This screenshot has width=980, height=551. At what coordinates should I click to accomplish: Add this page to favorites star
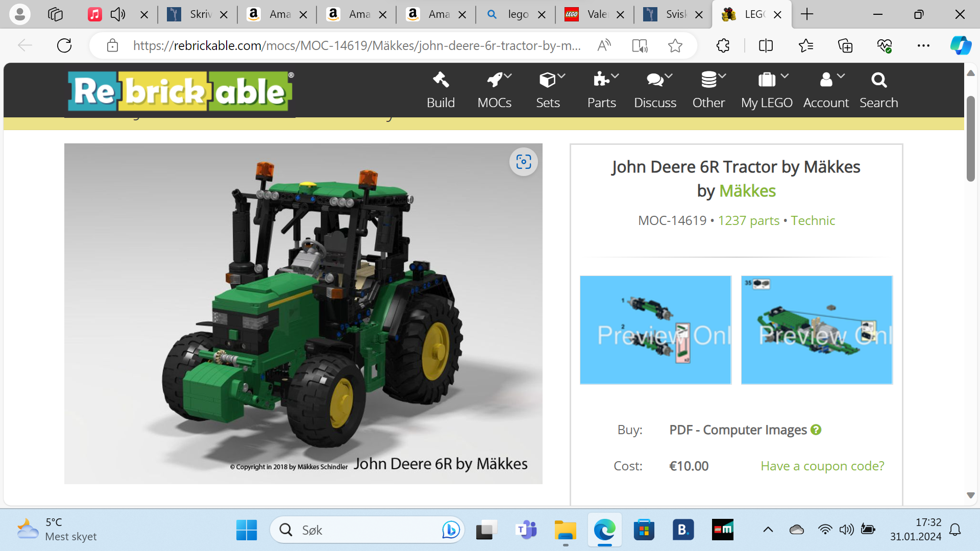point(675,45)
